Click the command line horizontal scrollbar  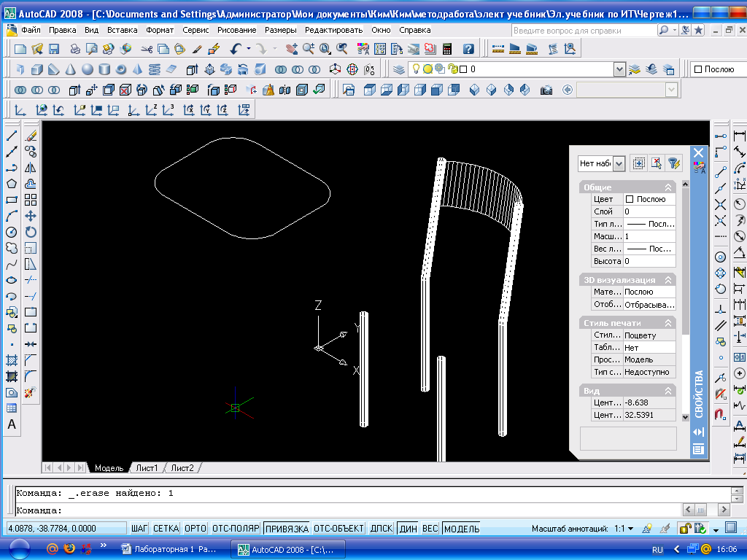point(706,510)
